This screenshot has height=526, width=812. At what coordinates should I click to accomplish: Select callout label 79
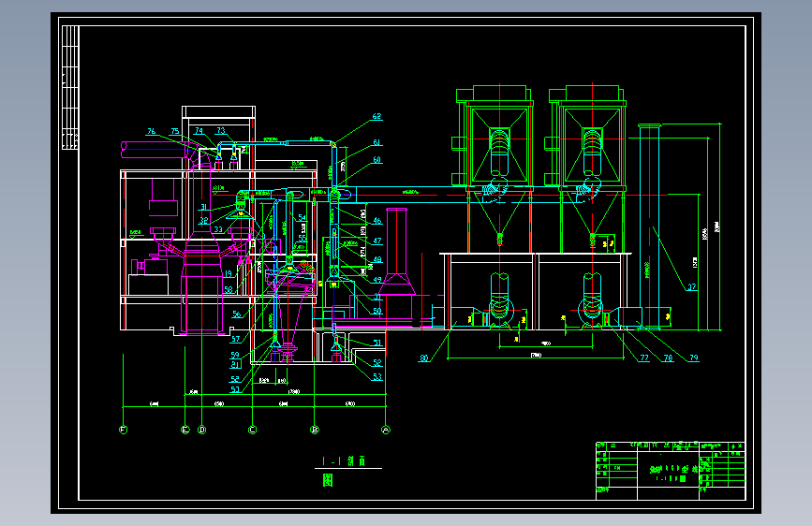[x=694, y=358]
